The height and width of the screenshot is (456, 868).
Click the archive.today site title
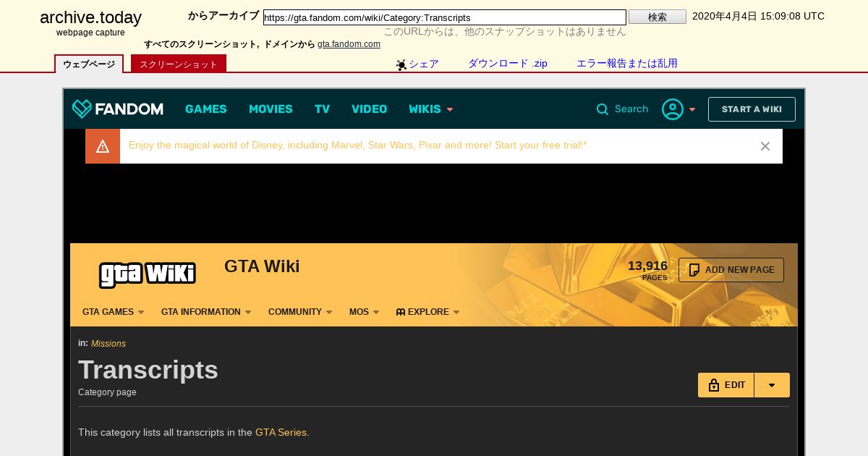point(90,17)
